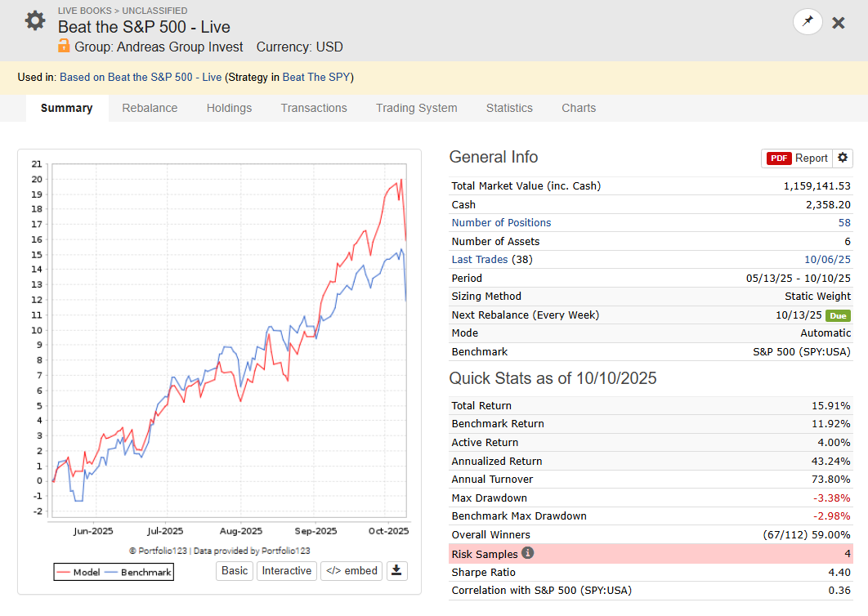Toggle the Model series in chart legend

pyautogui.click(x=78, y=572)
